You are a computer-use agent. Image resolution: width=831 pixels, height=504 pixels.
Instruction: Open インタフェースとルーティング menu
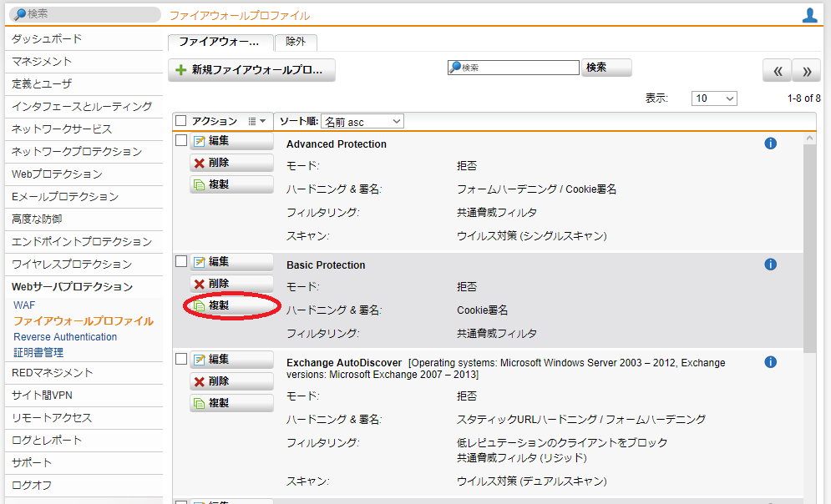coord(84,107)
